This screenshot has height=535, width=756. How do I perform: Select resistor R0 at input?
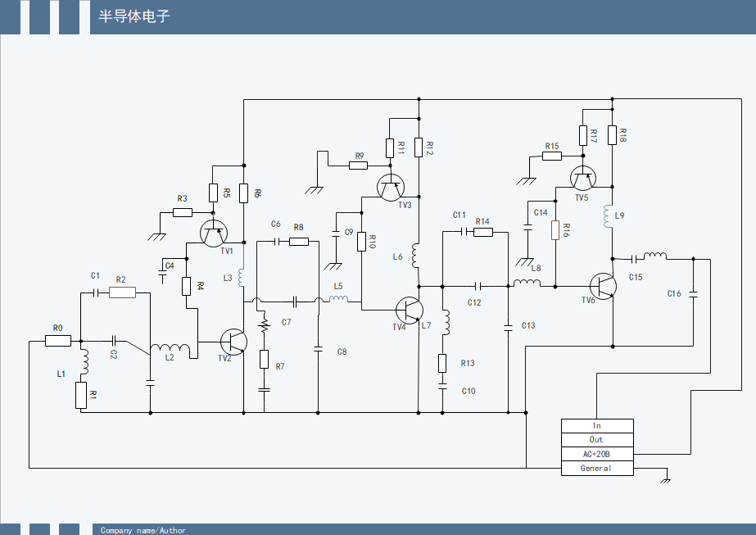click(x=57, y=341)
